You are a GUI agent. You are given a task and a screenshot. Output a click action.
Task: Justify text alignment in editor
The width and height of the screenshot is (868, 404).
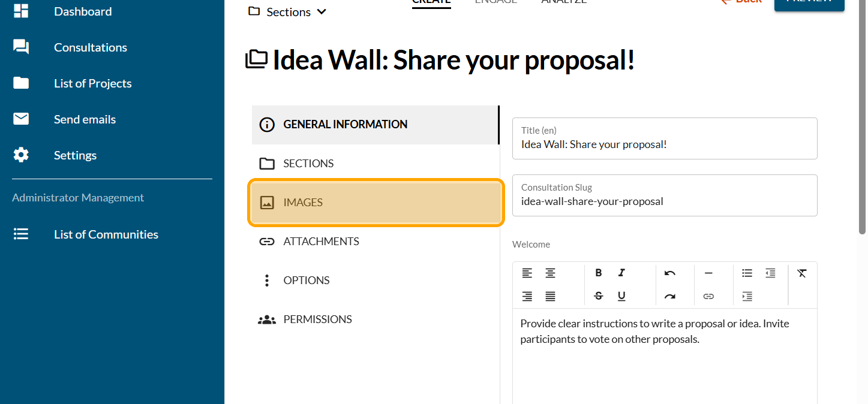(x=550, y=296)
